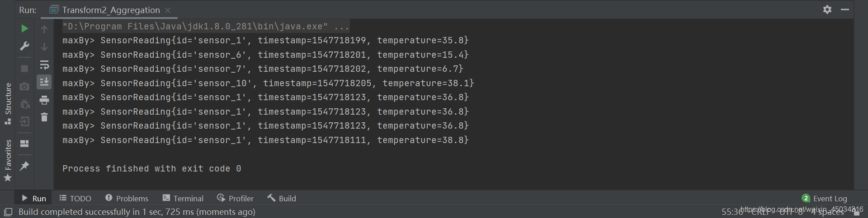This screenshot has width=868, height=218.
Task: Rerun Transform2_Aggregation with green play icon
Action: coord(24,29)
